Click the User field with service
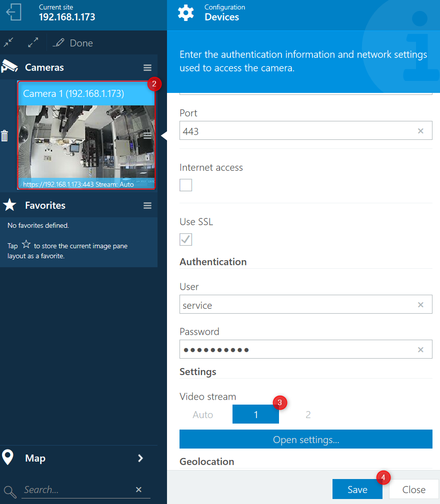This screenshot has height=504, width=440. [306, 304]
